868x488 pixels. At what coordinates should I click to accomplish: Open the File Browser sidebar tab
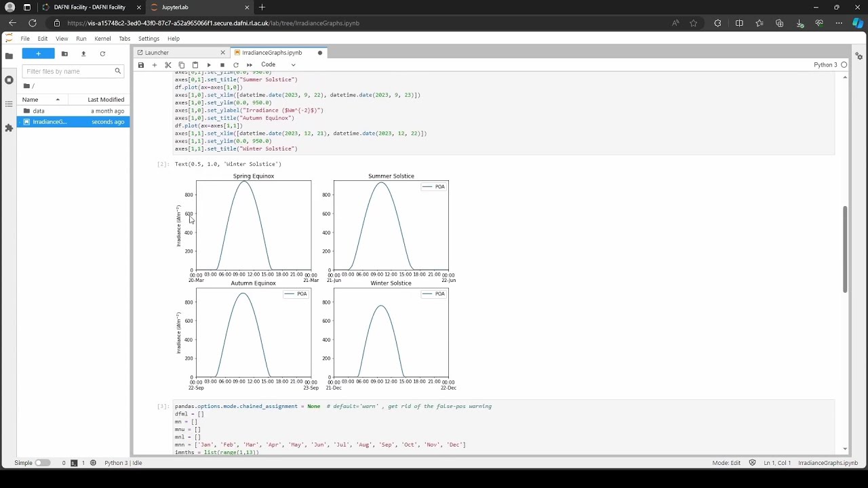point(9,56)
